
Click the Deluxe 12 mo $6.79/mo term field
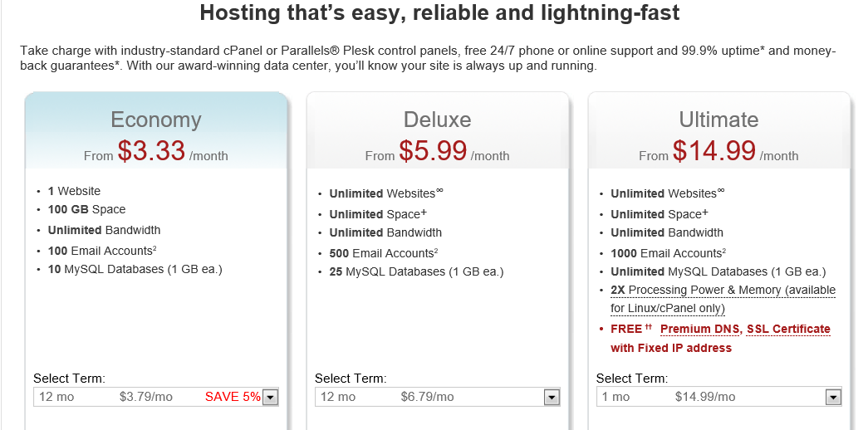pyautogui.click(x=437, y=398)
